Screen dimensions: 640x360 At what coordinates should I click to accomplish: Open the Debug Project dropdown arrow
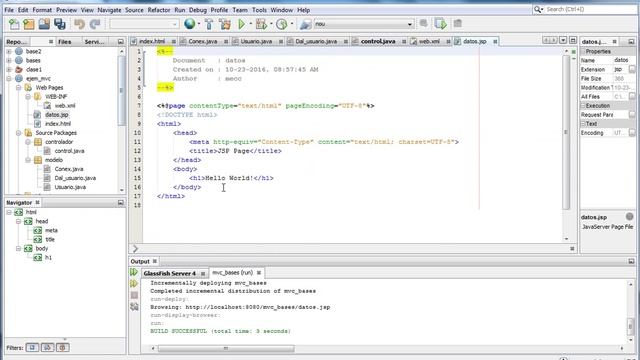pos(271,24)
